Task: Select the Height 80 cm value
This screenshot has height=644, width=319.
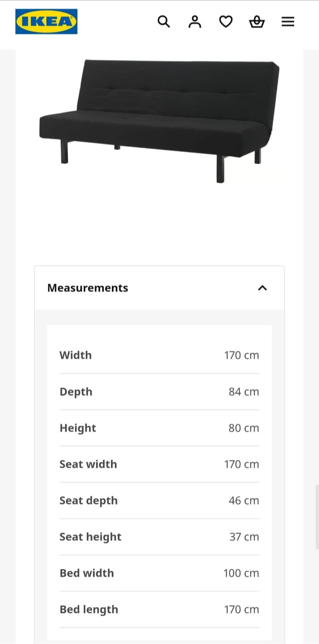Action: [x=244, y=428]
